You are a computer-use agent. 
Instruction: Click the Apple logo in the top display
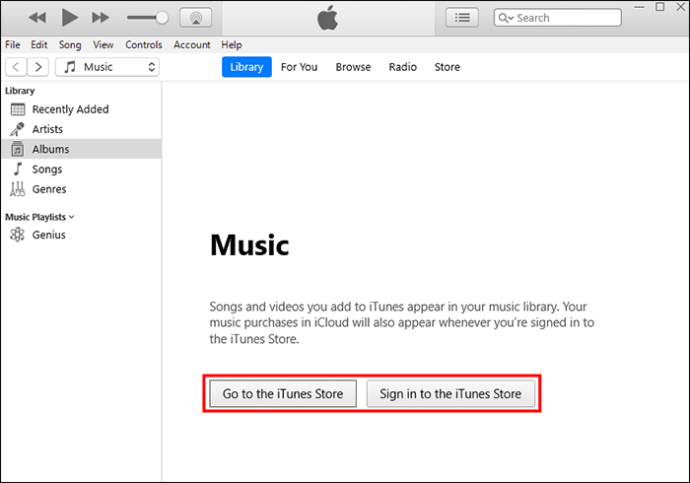tap(328, 18)
